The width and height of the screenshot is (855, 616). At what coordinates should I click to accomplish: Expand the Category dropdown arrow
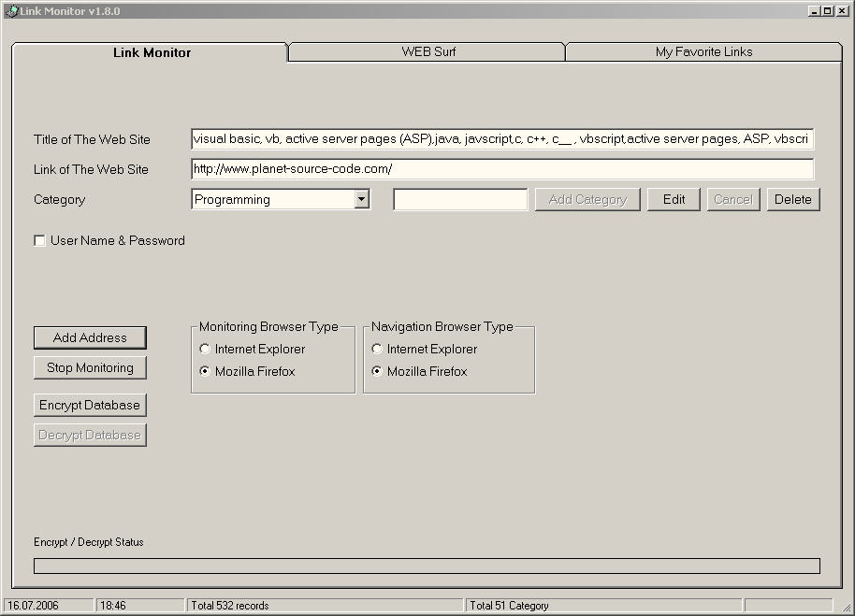(362, 199)
